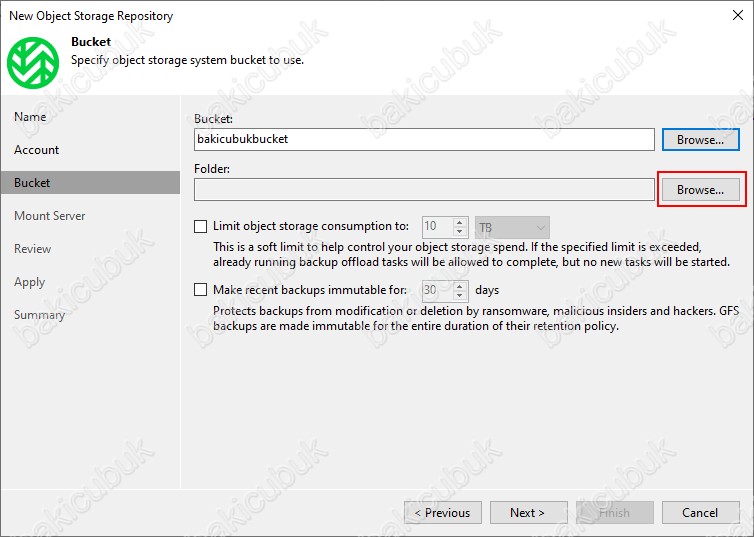This screenshot has width=754, height=537.
Task: Select the Bucket wizard step
Action: [90, 183]
